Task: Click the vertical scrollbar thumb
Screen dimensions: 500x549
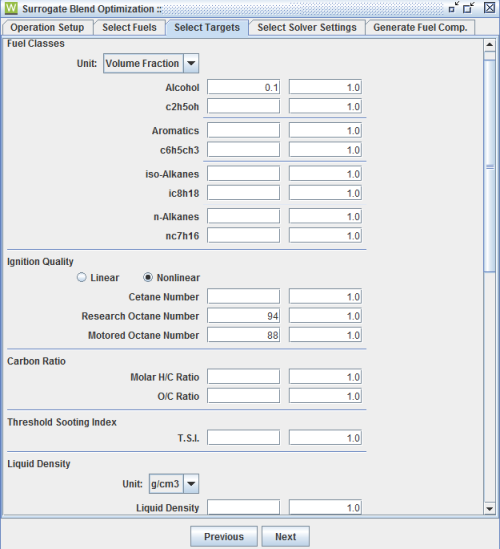Action: 489,165
